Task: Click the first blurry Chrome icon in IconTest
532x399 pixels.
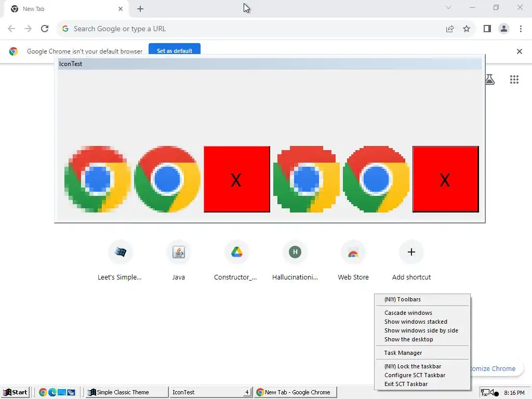Action: point(98,179)
